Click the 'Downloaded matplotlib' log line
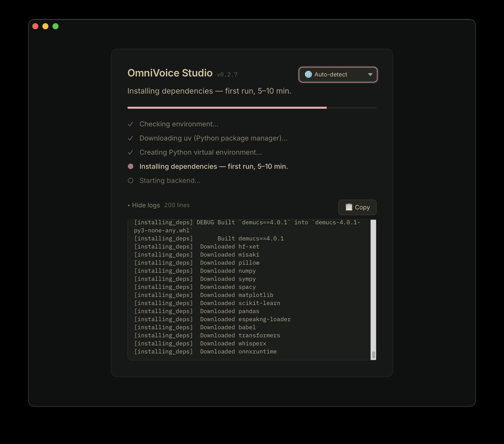Screen dimensions: 504x444 204,295
